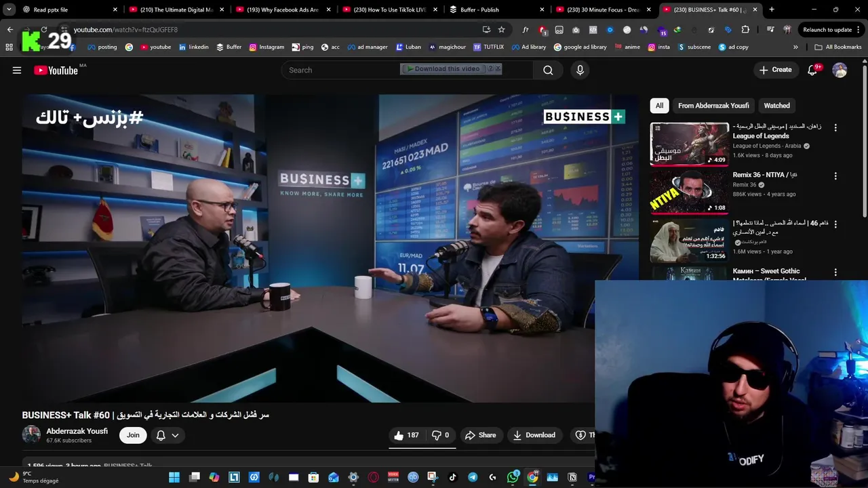Open Microsoft Store from the taskbar
This screenshot has height=488, width=868.
click(x=313, y=477)
